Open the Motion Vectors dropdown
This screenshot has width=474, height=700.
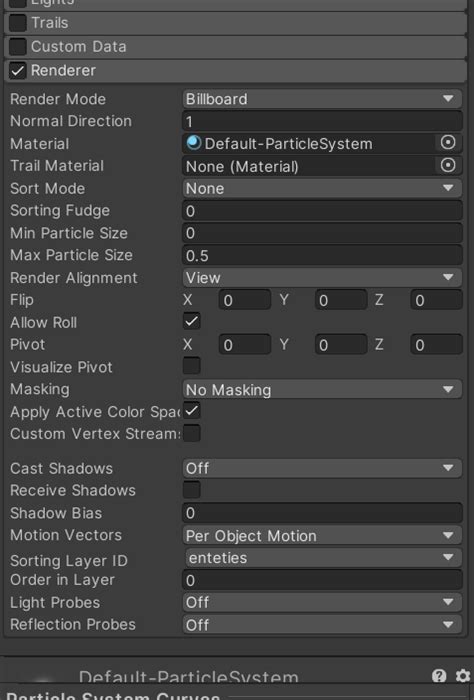[322, 535]
